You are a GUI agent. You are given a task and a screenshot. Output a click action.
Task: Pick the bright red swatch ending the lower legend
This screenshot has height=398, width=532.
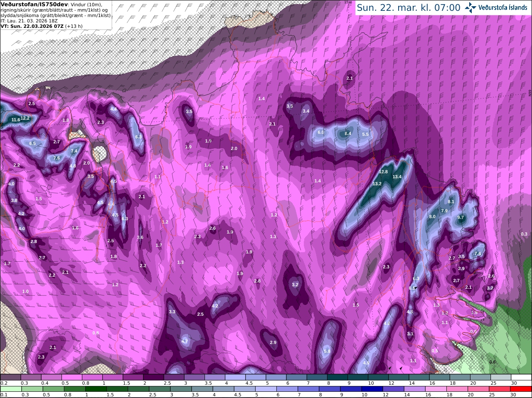[x=522, y=389]
